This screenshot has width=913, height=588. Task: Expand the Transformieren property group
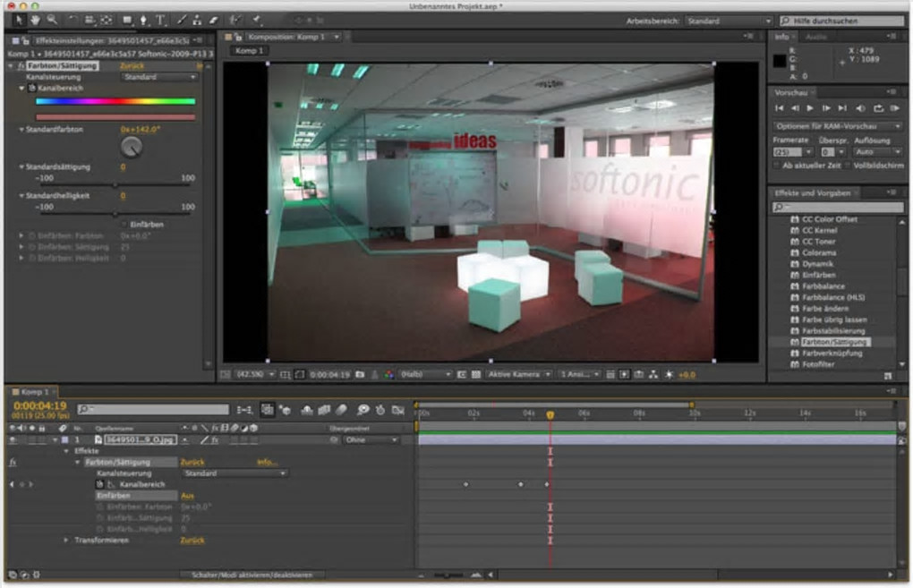(x=66, y=541)
